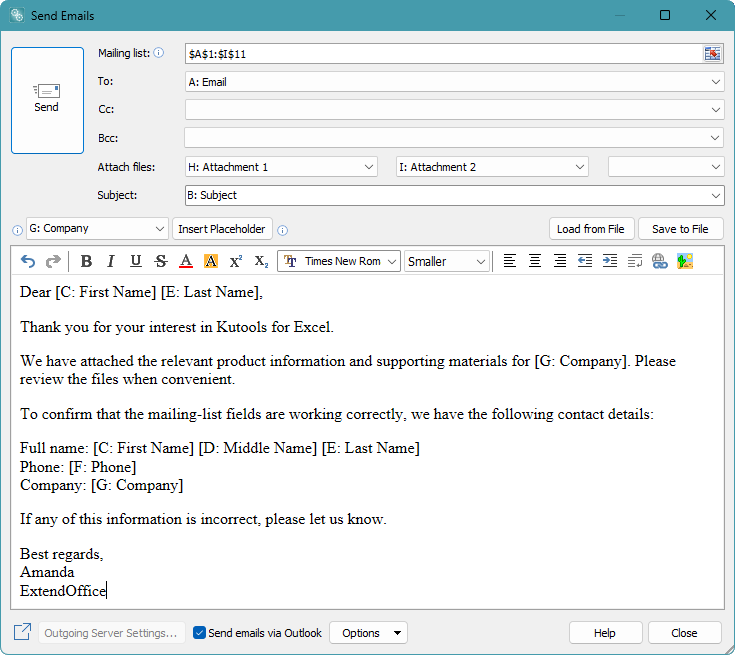Click the 'Phone: [F: Phone]' line
The width and height of the screenshot is (735, 655).
pos(78,467)
